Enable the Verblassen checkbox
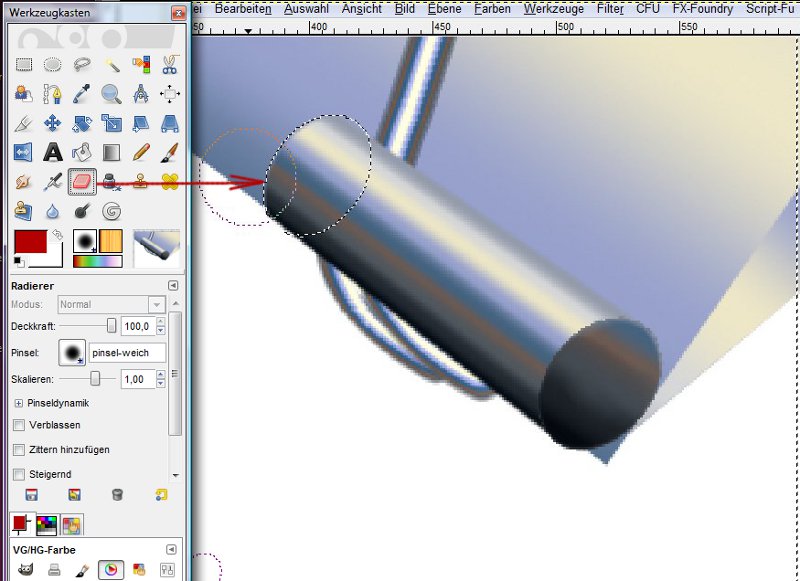Image resolution: width=800 pixels, height=581 pixels. tap(19, 425)
